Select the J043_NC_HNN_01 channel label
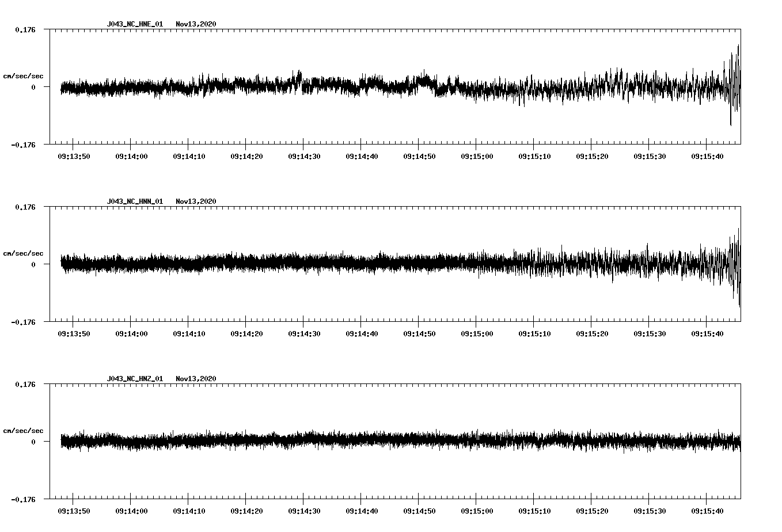 pos(134,200)
